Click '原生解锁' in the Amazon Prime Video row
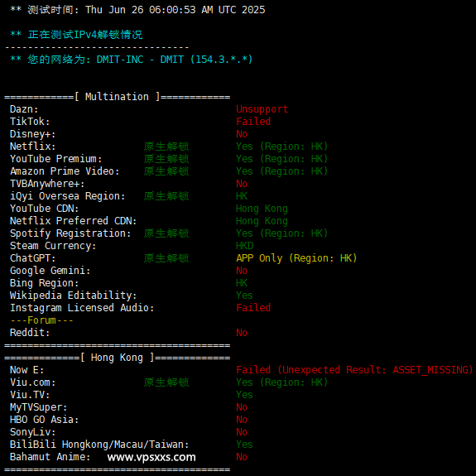 (x=166, y=171)
